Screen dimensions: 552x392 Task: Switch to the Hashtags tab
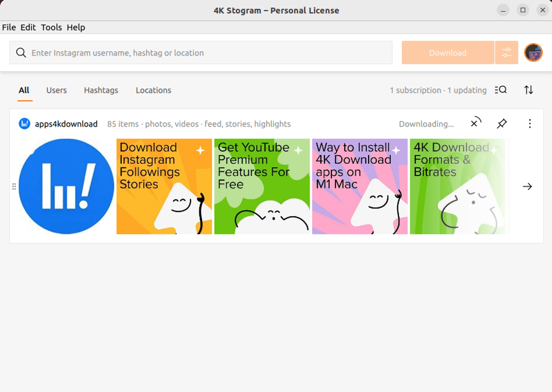coord(101,90)
